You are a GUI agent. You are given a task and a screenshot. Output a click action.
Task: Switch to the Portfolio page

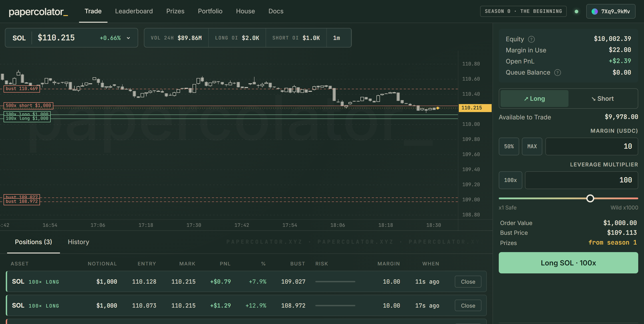tap(210, 11)
